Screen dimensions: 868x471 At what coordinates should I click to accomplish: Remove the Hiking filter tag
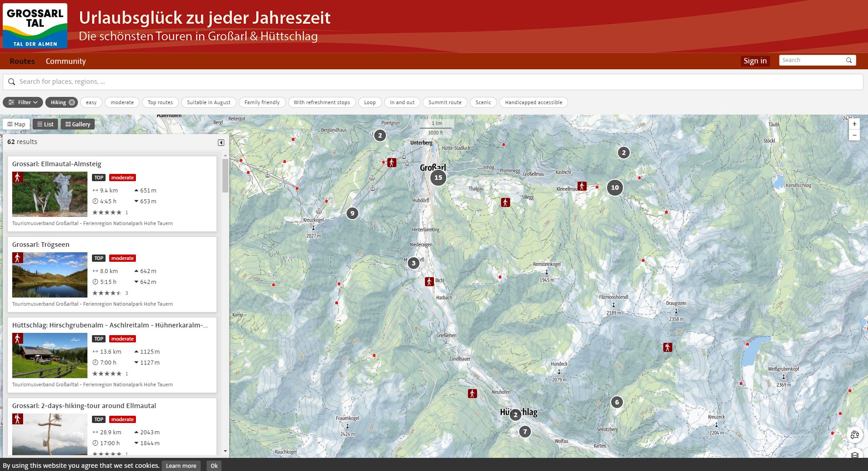point(72,102)
